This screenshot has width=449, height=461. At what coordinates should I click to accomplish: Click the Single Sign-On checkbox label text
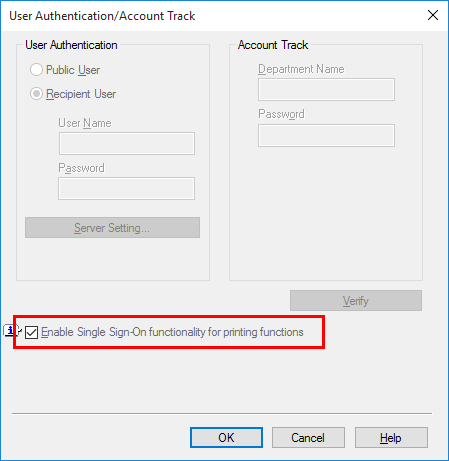tap(172, 332)
